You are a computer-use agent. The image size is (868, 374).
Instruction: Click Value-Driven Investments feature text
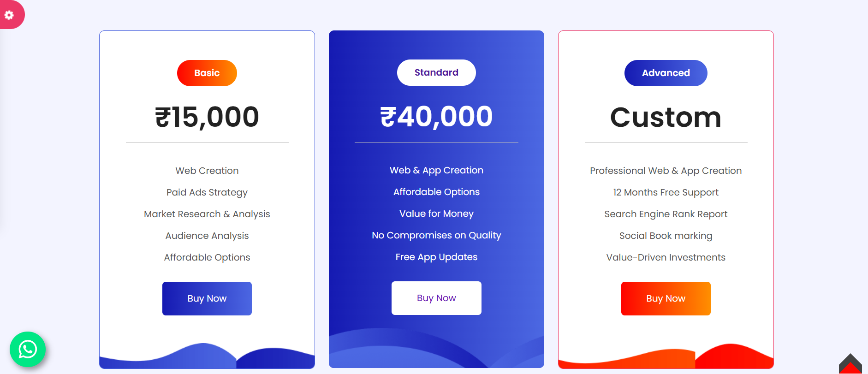[665, 257]
